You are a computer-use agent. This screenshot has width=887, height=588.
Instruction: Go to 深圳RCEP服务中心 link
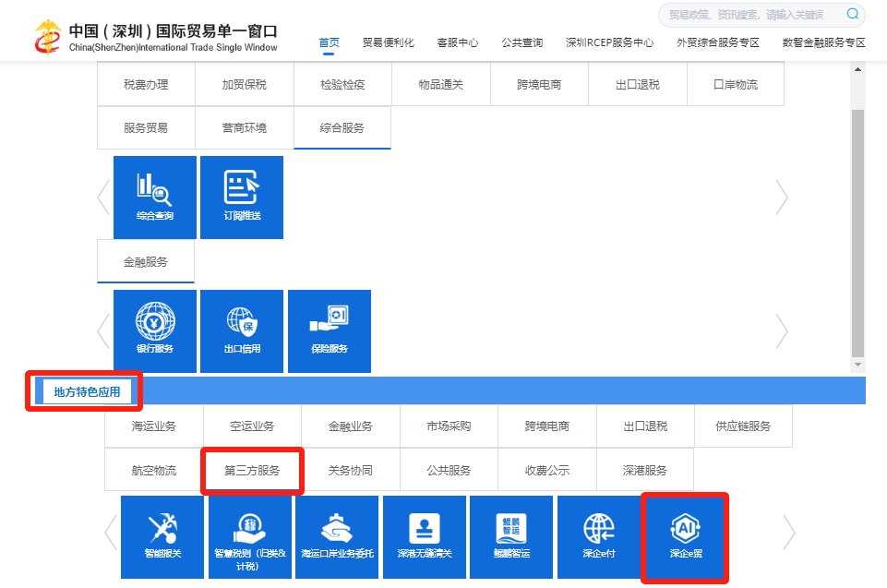click(x=609, y=43)
